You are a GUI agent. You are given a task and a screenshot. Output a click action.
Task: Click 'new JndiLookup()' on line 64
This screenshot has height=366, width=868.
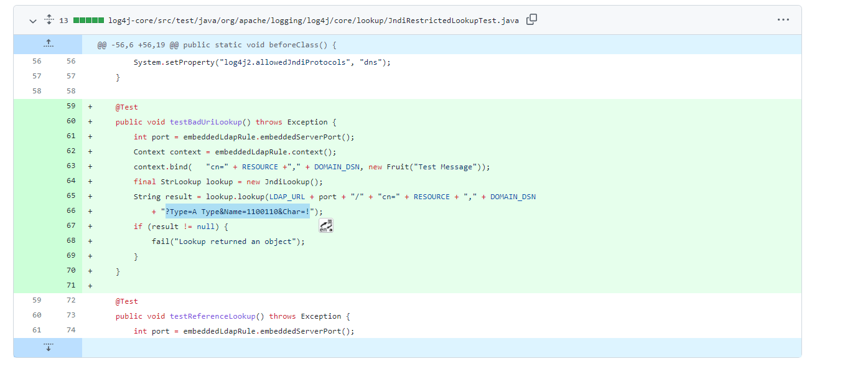click(282, 182)
